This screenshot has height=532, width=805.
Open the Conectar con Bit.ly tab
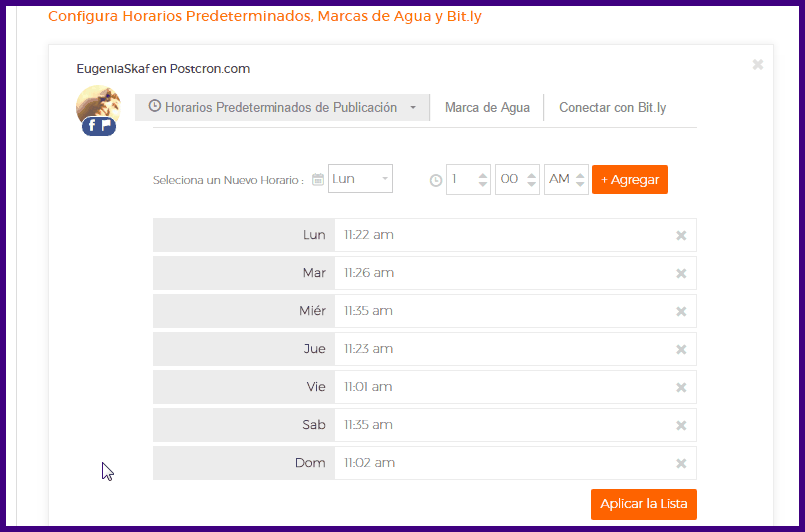point(612,108)
